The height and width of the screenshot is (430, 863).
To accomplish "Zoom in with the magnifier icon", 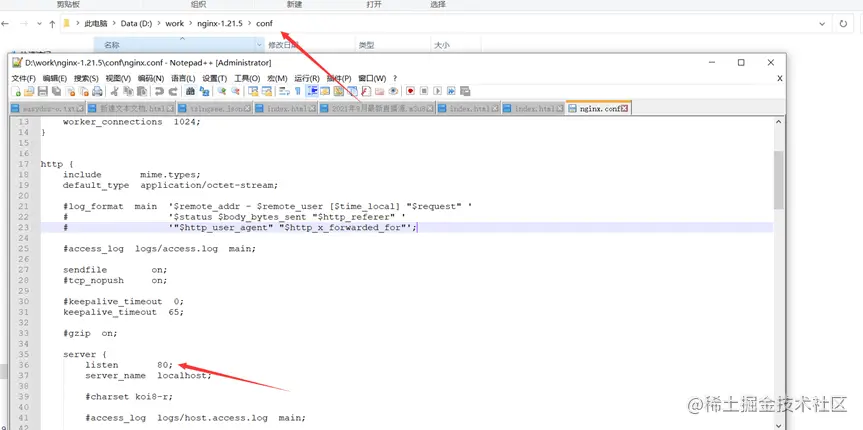I will (x=221, y=91).
